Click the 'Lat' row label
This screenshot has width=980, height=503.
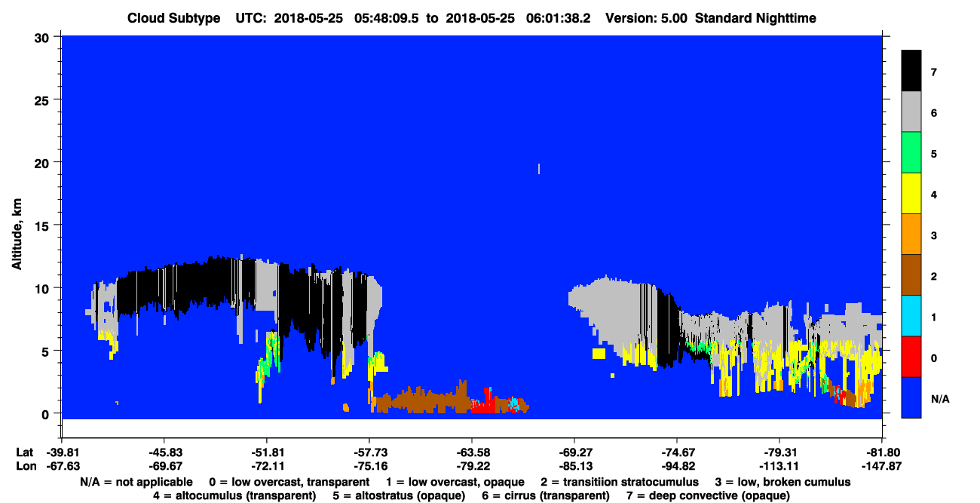pyautogui.click(x=24, y=452)
